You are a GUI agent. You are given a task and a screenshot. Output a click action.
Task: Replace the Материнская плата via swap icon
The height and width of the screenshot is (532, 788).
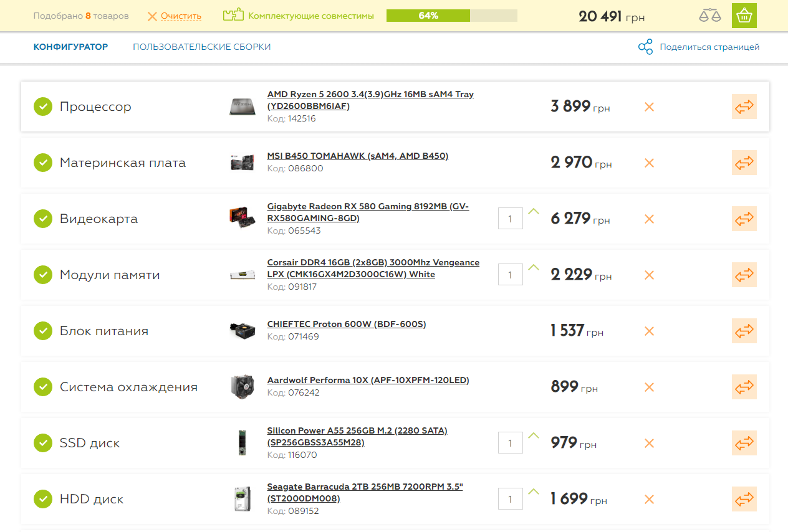[744, 163]
